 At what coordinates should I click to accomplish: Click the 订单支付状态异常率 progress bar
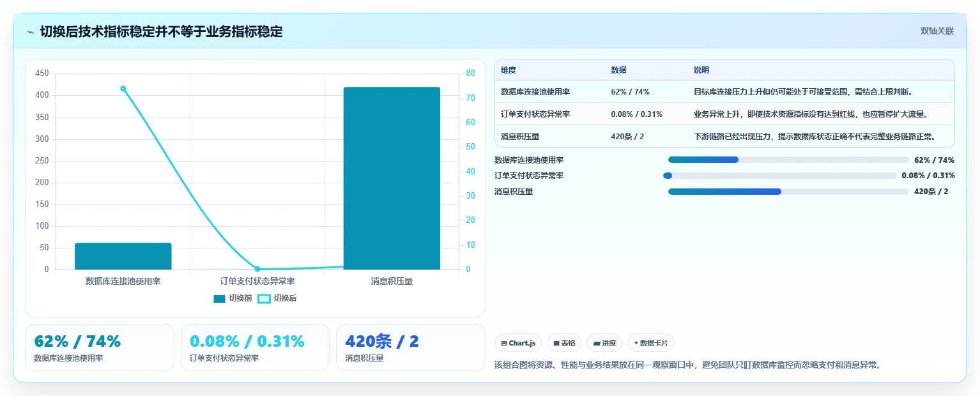point(780,176)
